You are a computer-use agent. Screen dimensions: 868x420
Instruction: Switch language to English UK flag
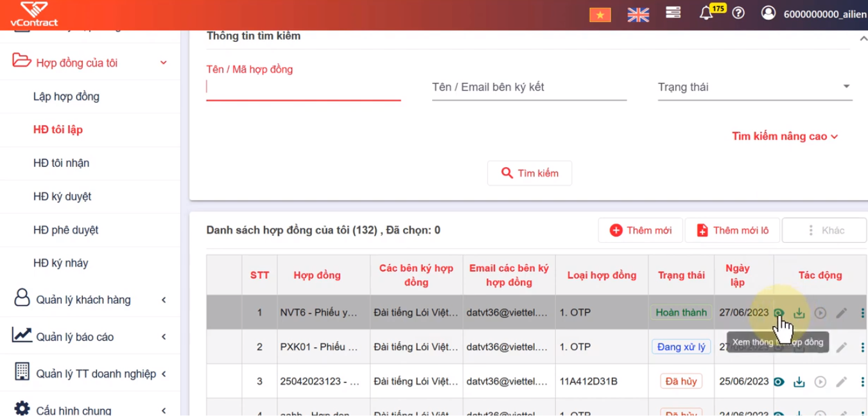coord(638,14)
